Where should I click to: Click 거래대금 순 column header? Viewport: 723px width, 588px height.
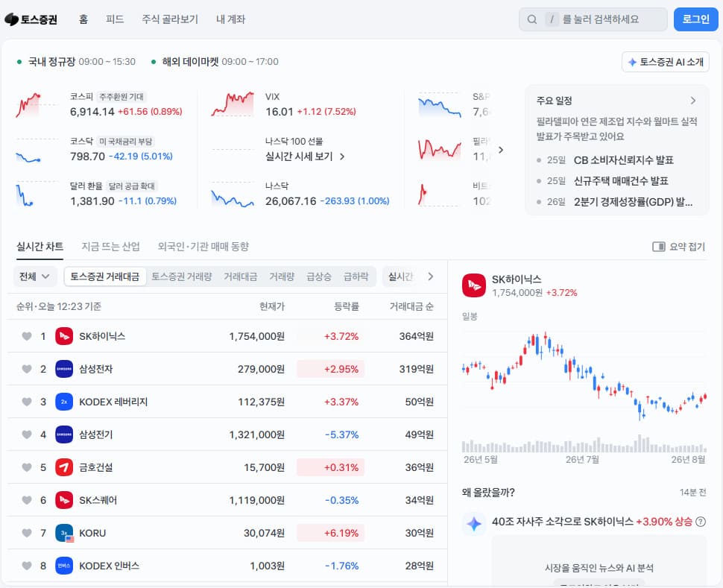[x=411, y=306]
